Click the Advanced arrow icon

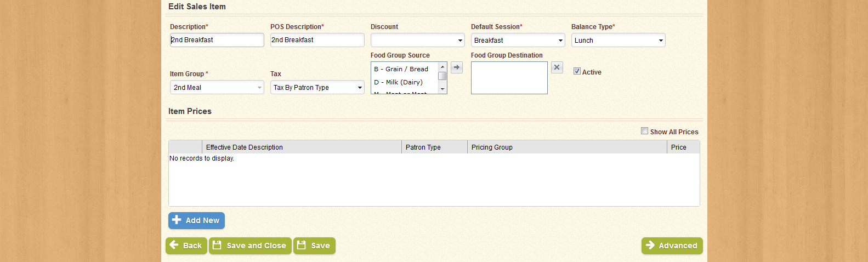pos(650,245)
